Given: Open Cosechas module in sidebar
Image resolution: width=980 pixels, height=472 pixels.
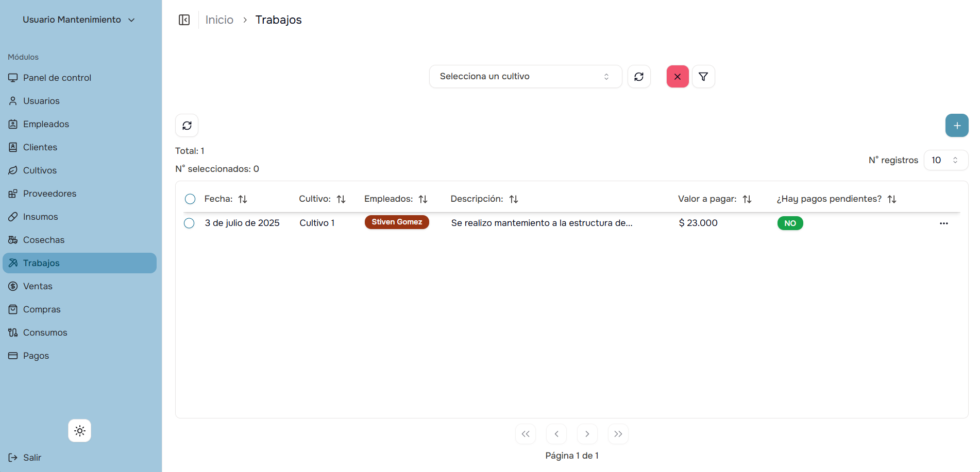Looking at the screenshot, I should point(44,240).
